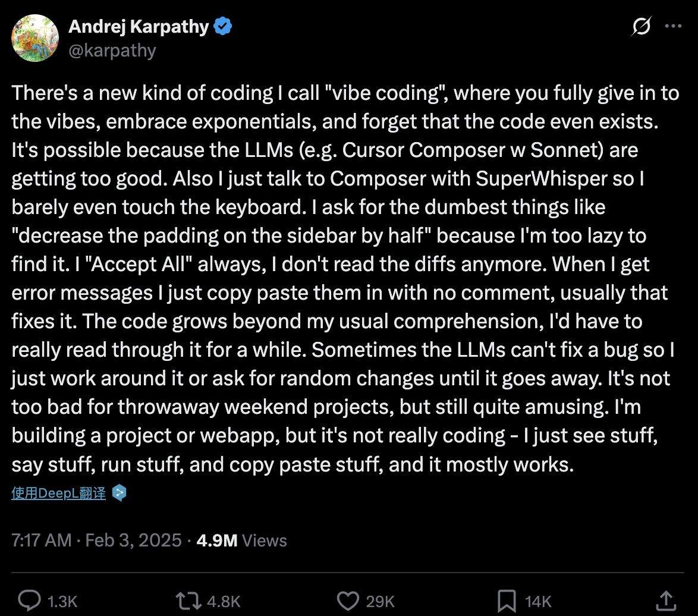Open Andrej Karpathy's profile name
This screenshot has width=698, height=616.
pos(141,26)
